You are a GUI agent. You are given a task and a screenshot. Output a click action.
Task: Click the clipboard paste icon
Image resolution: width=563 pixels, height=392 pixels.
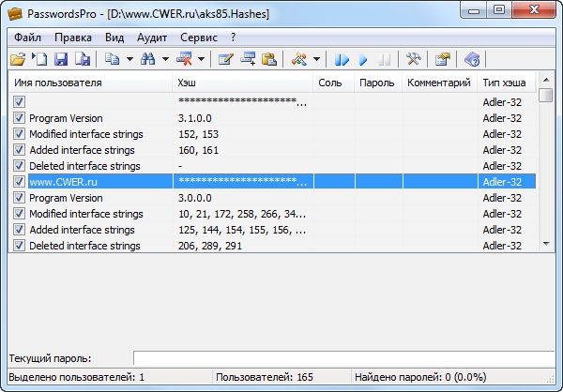pyautogui.click(x=269, y=59)
